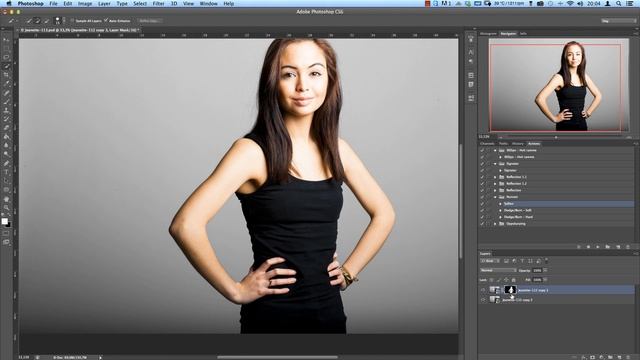Select the Eyedropper tool

coord(6,84)
